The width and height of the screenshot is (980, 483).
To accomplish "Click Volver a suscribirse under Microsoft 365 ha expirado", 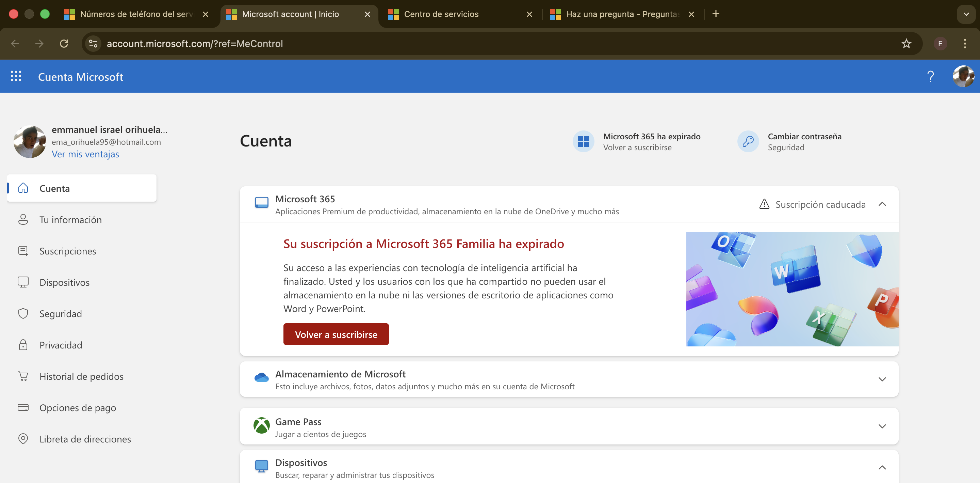I will (x=637, y=147).
